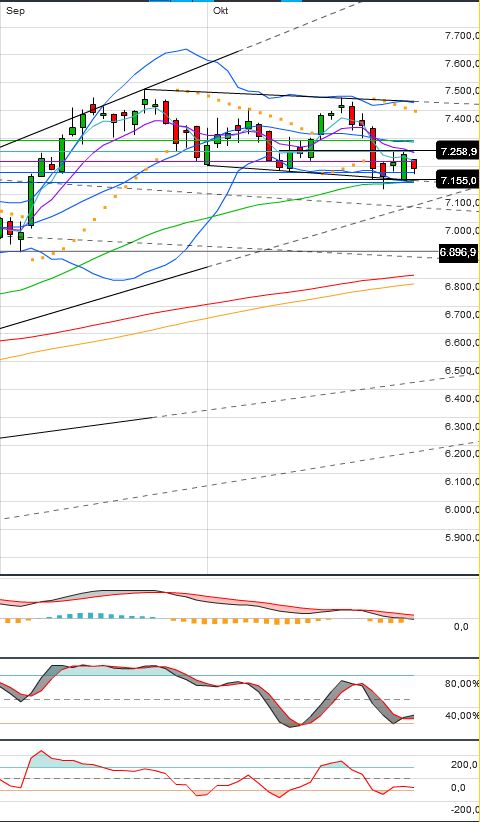Image resolution: width=480 pixels, height=822 pixels.
Task: Click the 40,00% stochastic level label
Action: pyautogui.click(x=462, y=716)
